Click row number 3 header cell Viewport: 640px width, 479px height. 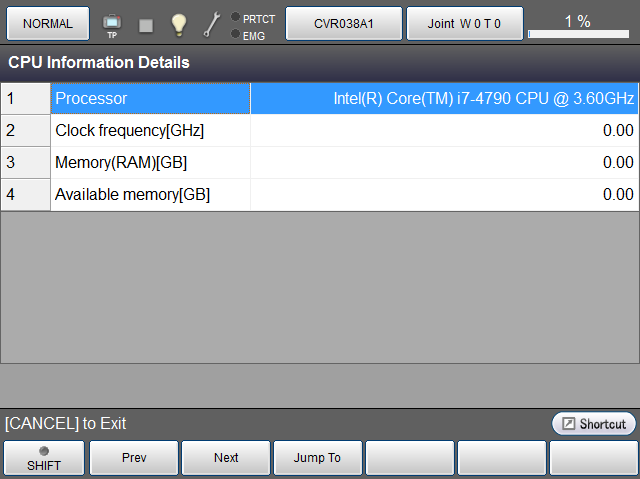[25, 163]
